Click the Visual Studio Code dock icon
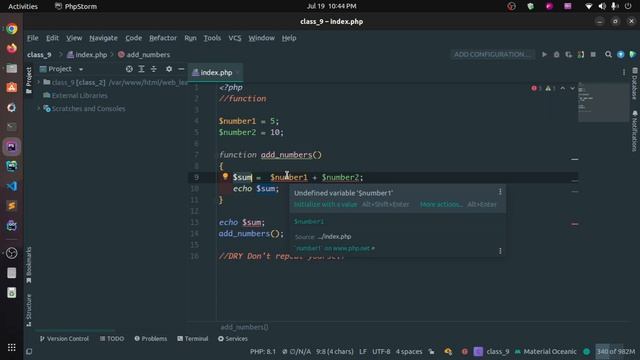Screen dimensions: 640x360 pyautogui.click(x=11, y=186)
